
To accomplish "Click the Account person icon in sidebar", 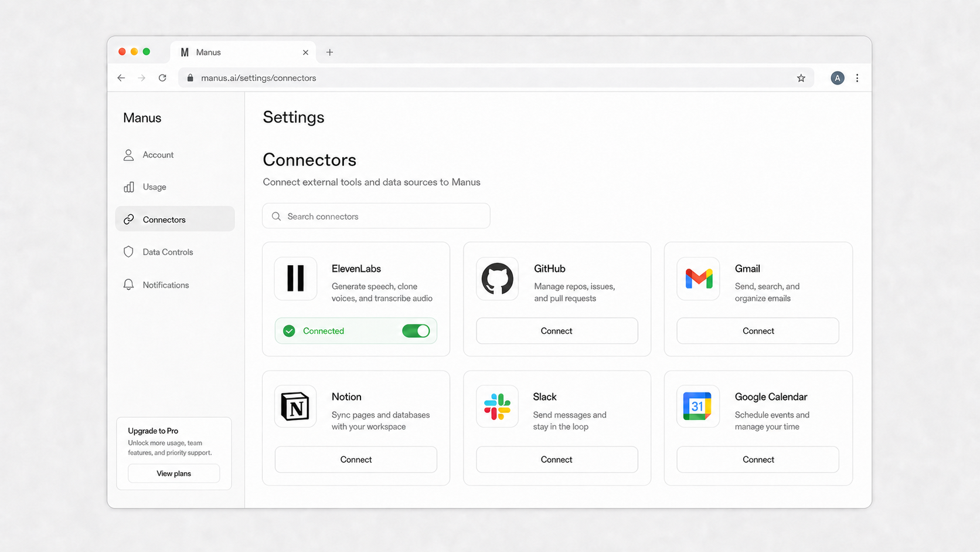I will [x=128, y=155].
